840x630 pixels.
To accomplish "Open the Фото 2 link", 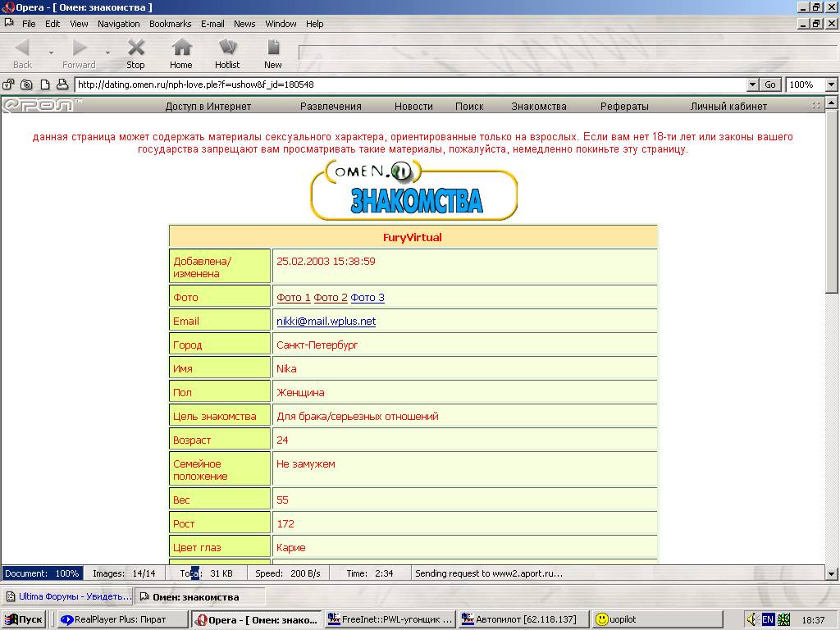I will tap(331, 297).
